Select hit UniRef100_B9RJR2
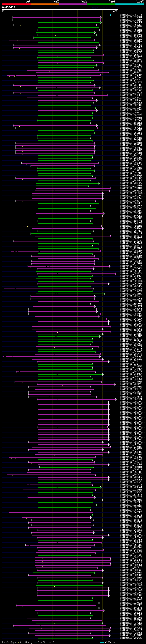Screen dimensions: 146x644 point(131,163)
